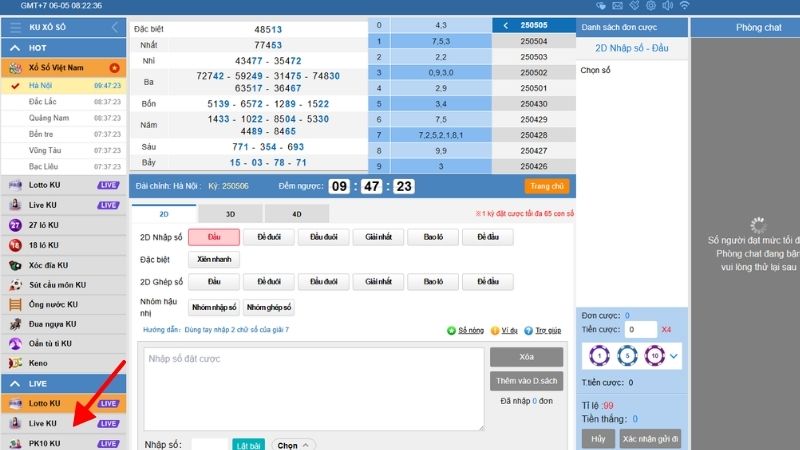
Task: Pick the chip valued 10
Action: [x=653, y=355]
